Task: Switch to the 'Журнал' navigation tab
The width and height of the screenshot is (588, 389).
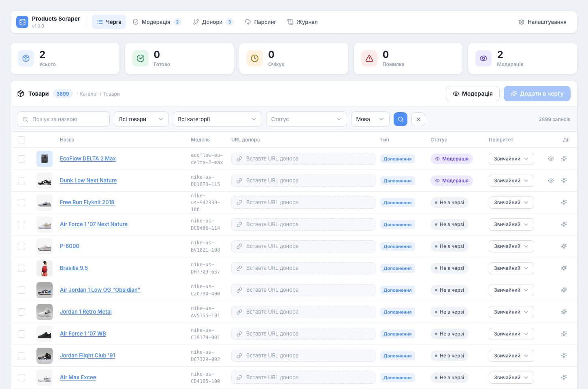Action: [x=303, y=22]
